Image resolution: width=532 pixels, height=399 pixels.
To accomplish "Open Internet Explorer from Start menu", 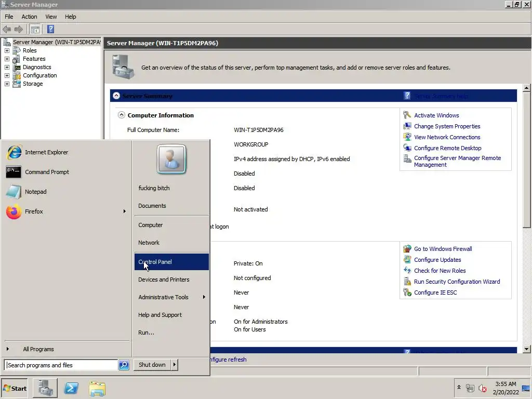I will tap(66, 152).
